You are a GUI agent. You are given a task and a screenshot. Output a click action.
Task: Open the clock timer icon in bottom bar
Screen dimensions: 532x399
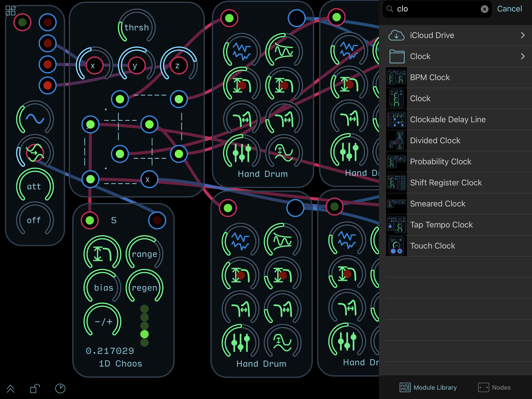click(x=60, y=388)
